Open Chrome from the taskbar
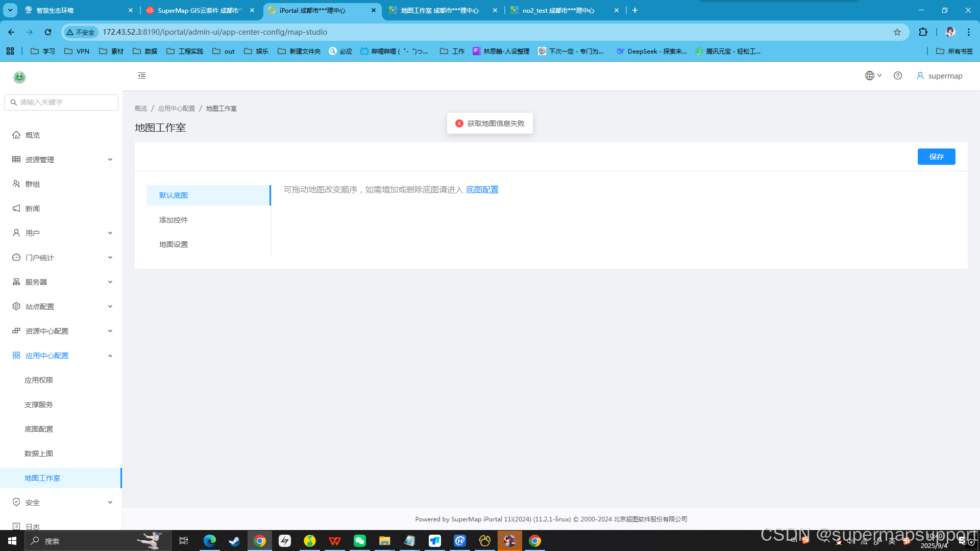Viewport: 980px width, 551px height. [x=260, y=541]
